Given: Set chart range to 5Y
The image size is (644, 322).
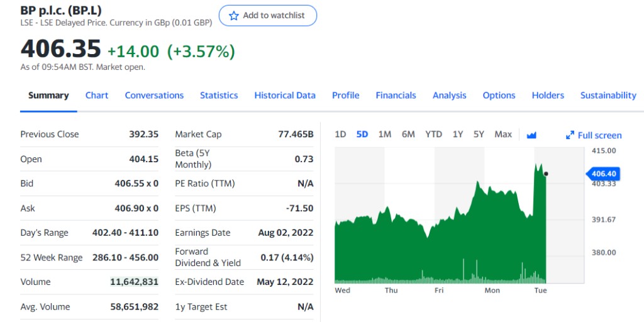Looking at the screenshot, I should click(x=479, y=135).
